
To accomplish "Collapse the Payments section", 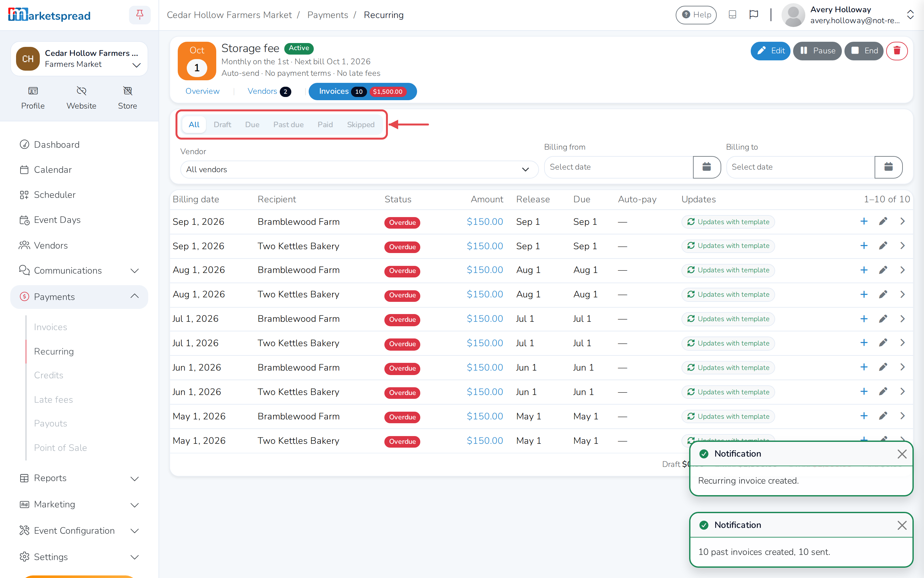I will tap(79, 297).
